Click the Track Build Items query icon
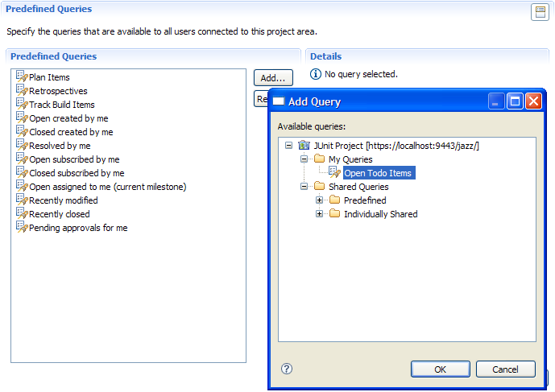This screenshot has height=392, width=555. click(22, 104)
